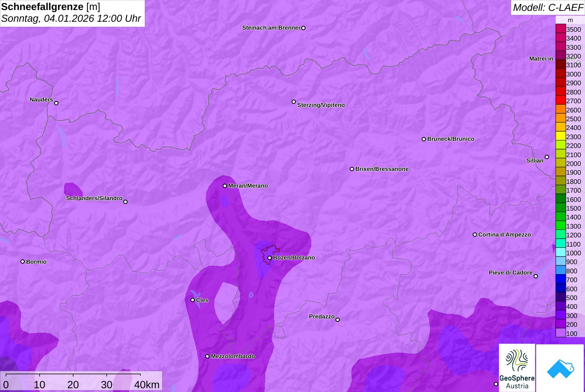
Task: Click the "Modell: C-LAEF" label
Action: tap(548, 8)
